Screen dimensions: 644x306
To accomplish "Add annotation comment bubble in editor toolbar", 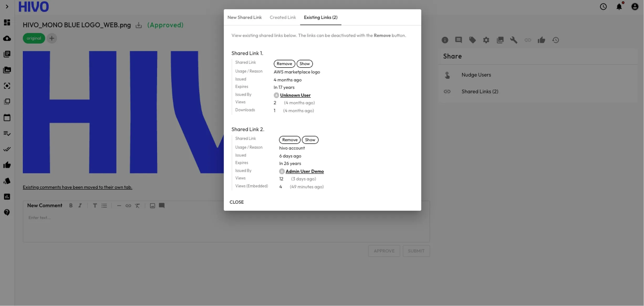I will click(x=162, y=206).
